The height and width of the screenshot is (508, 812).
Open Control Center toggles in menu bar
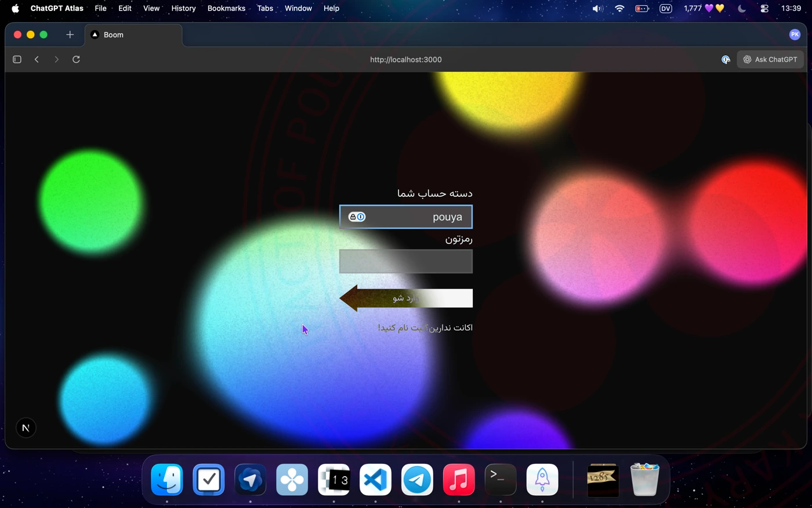click(x=764, y=9)
